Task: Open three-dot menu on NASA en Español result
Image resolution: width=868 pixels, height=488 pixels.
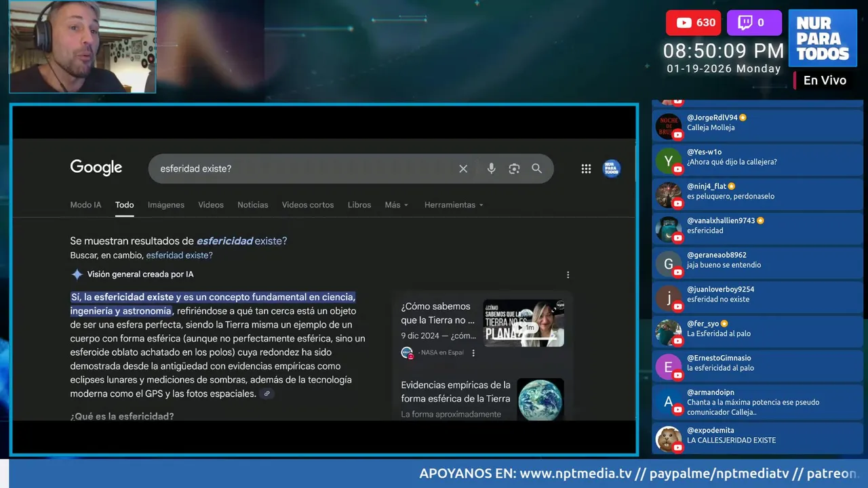Action: (x=473, y=352)
